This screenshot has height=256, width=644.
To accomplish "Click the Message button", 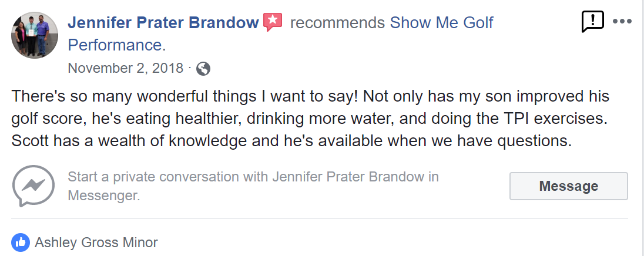I will click(x=568, y=186).
